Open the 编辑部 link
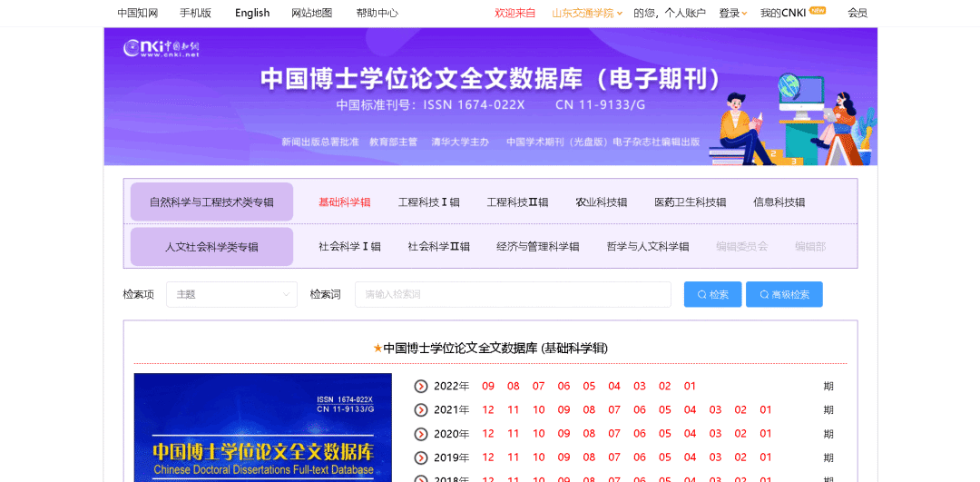This screenshot has height=482, width=980. pos(810,246)
